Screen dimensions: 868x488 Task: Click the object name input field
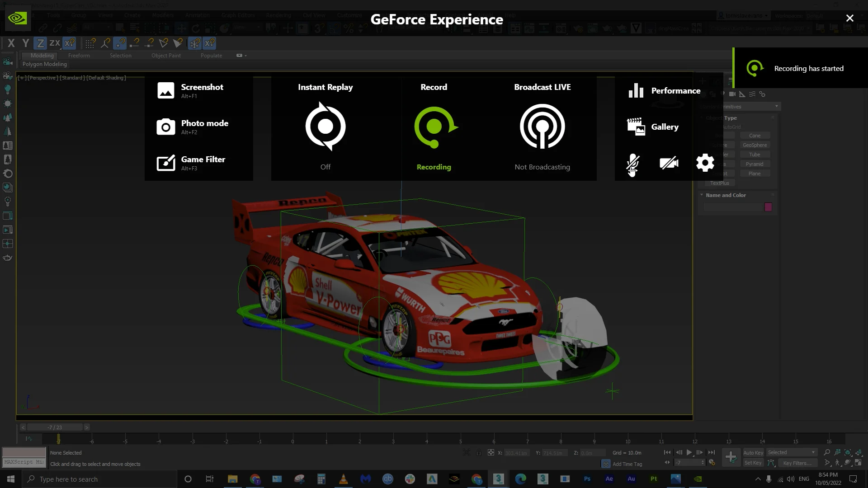point(733,207)
